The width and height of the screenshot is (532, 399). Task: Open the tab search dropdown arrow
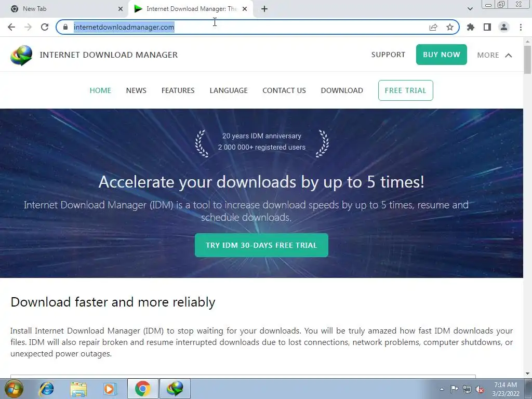tap(470, 9)
